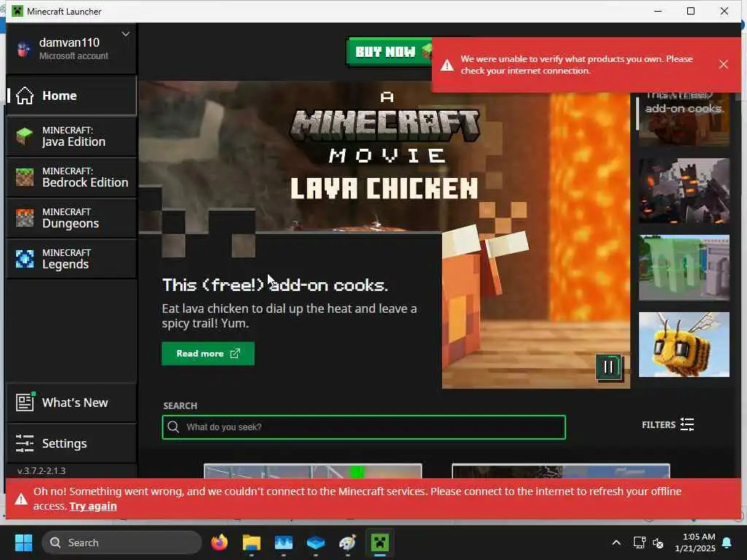Open the Paint app from the taskbar
Image resolution: width=747 pixels, height=560 pixels.
click(348, 542)
